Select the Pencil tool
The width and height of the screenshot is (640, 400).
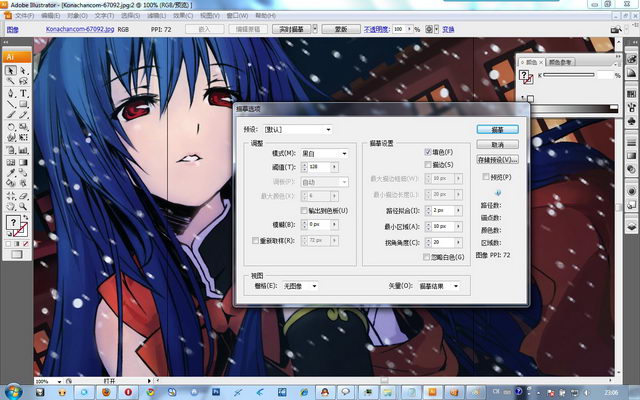pos(23,116)
